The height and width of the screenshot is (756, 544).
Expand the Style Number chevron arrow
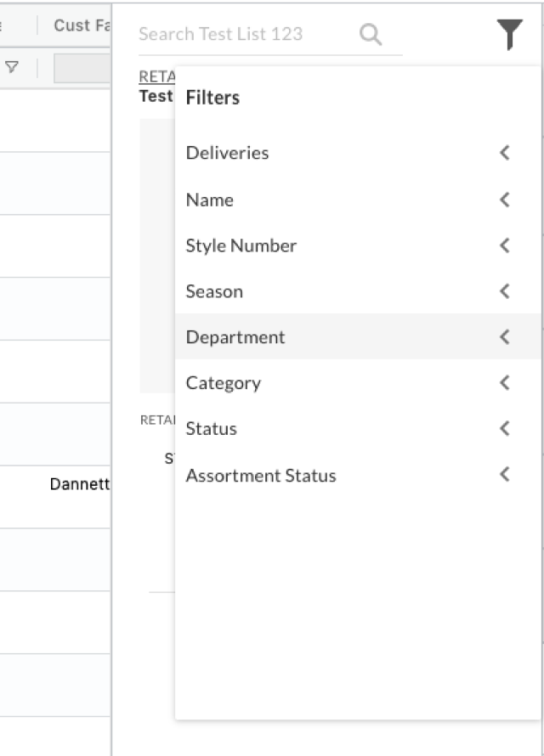point(504,245)
